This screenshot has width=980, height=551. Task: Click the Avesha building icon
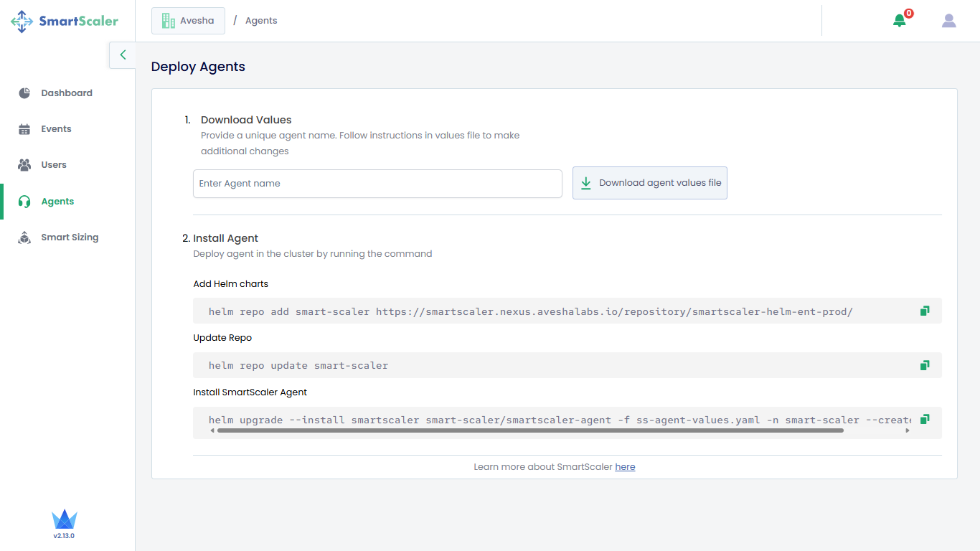[x=169, y=21]
